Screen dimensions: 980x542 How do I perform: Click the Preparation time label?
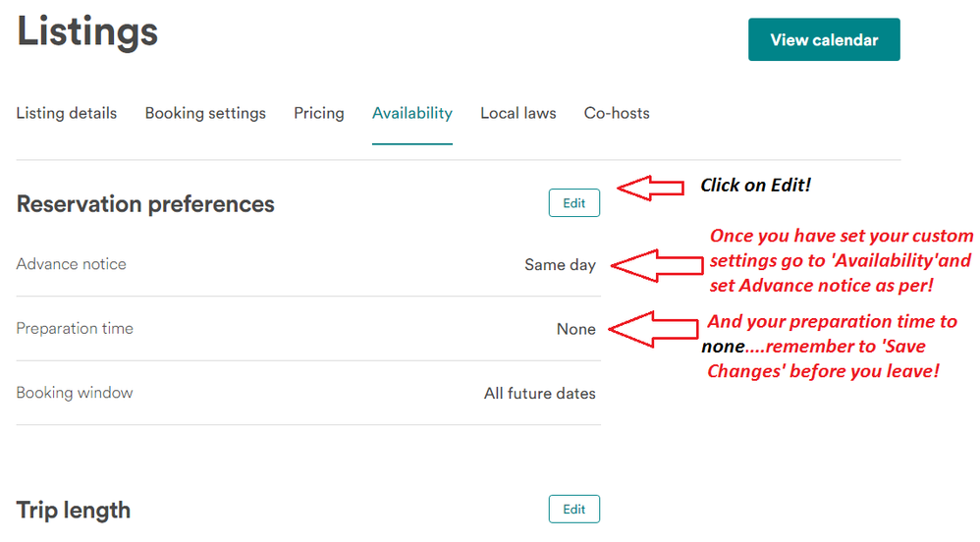tap(75, 329)
